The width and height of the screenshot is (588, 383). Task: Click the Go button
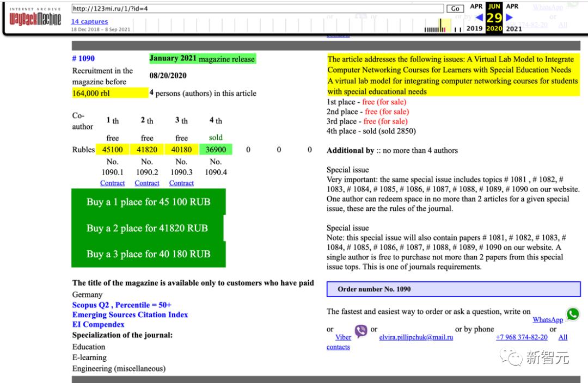click(x=455, y=9)
